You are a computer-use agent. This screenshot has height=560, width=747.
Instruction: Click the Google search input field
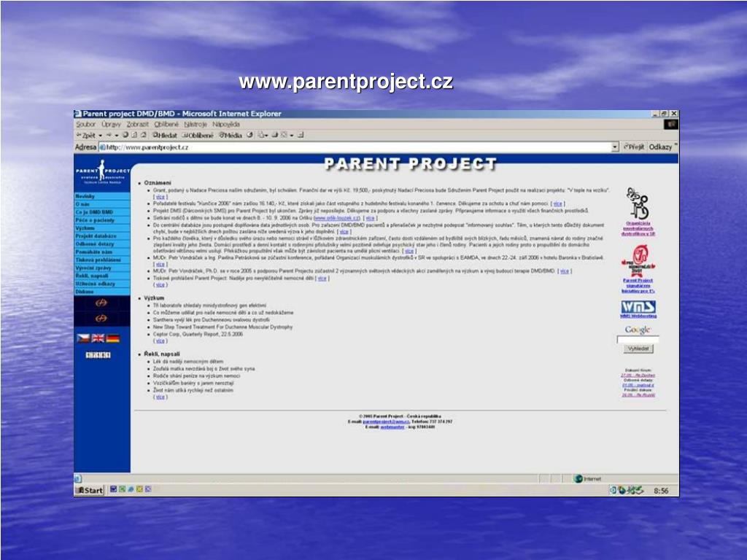point(638,340)
